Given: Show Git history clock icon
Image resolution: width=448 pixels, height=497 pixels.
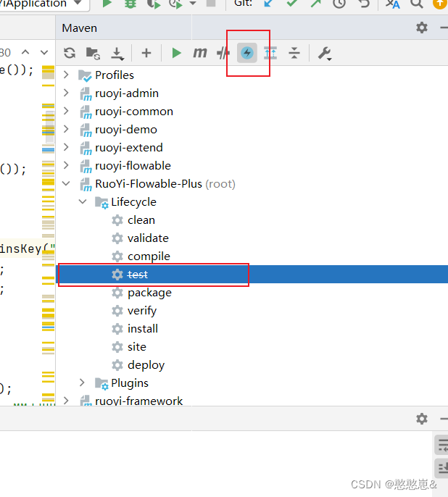Looking at the screenshot, I should tap(339, 4).
